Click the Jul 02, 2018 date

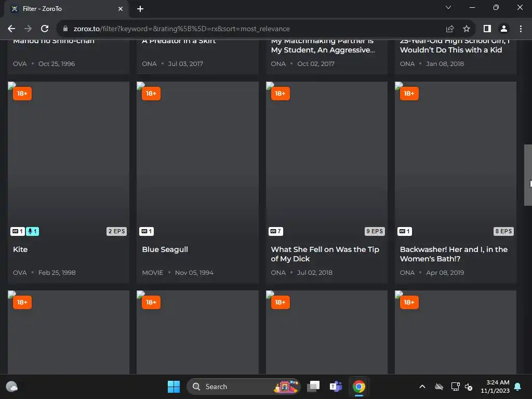tap(315, 273)
